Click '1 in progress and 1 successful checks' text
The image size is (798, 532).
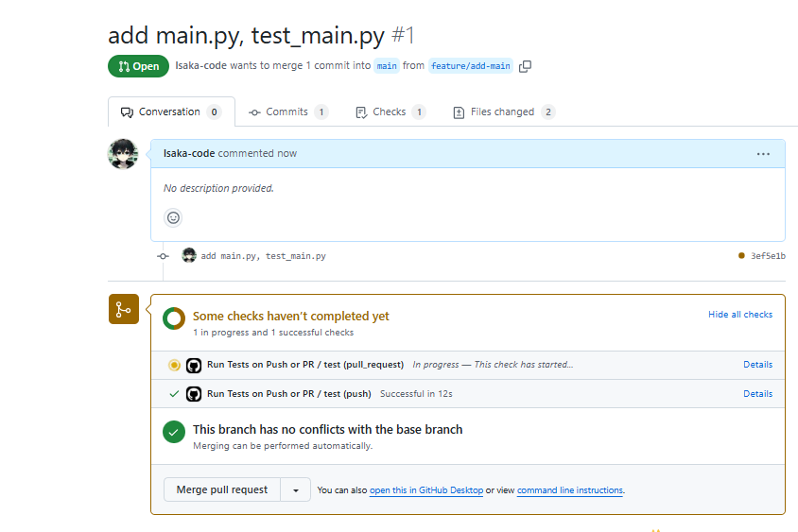coord(273,332)
